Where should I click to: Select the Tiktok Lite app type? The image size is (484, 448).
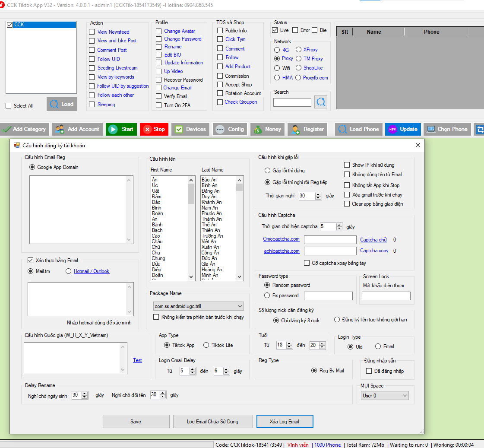(x=206, y=345)
